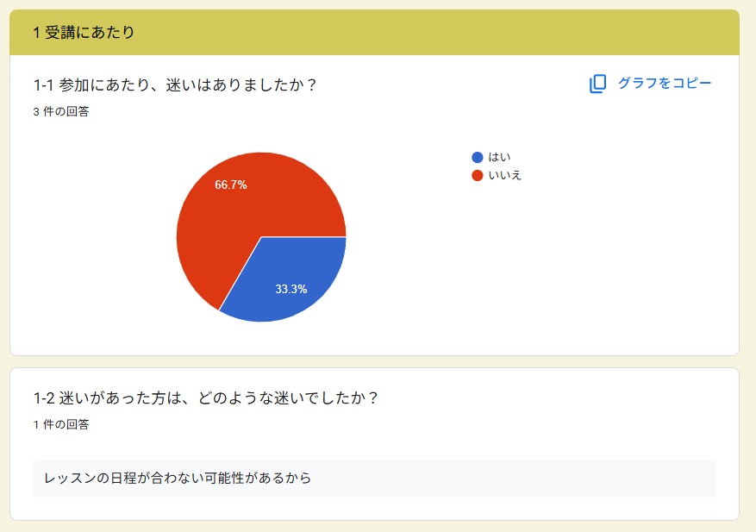Viewport: 756px width, 532px height.
Task: Click the copy graph icon
Action: [597, 84]
